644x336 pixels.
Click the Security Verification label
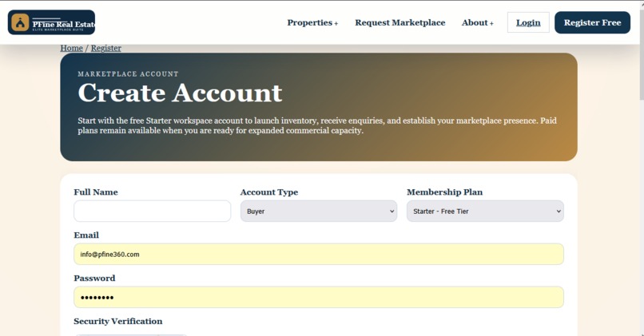click(118, 321)
